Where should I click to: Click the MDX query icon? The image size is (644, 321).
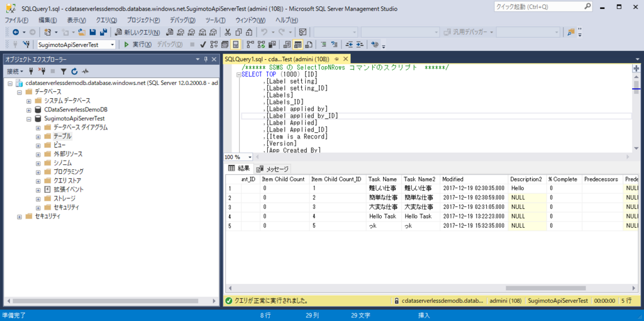(180, 32)
